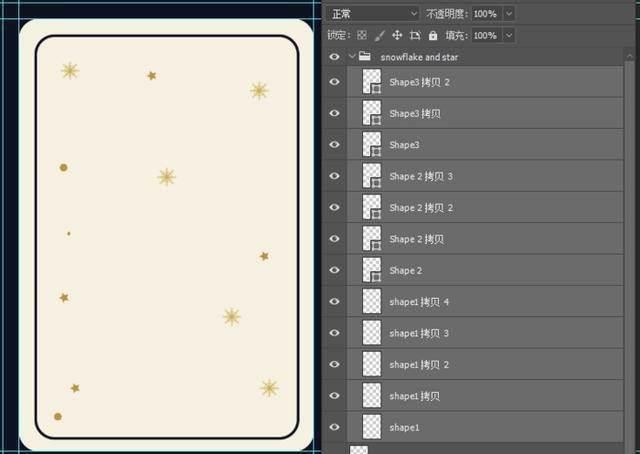Click the lock all padlock icon

pyautogui.click(x=433, y=36)
